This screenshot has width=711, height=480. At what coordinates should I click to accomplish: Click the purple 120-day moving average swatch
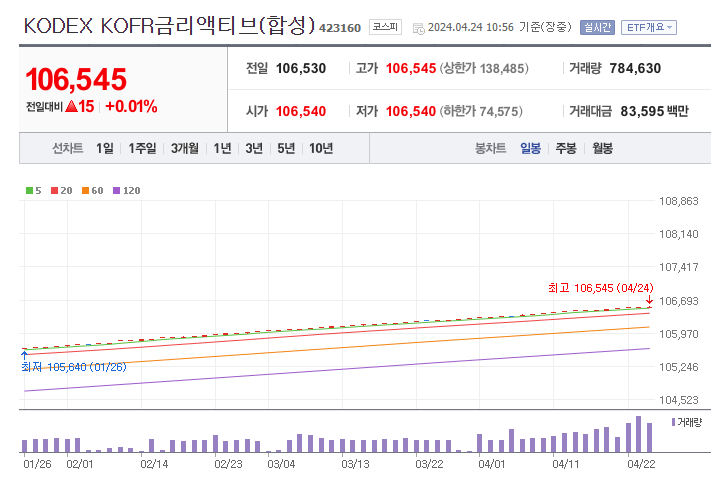pos(117,191)
